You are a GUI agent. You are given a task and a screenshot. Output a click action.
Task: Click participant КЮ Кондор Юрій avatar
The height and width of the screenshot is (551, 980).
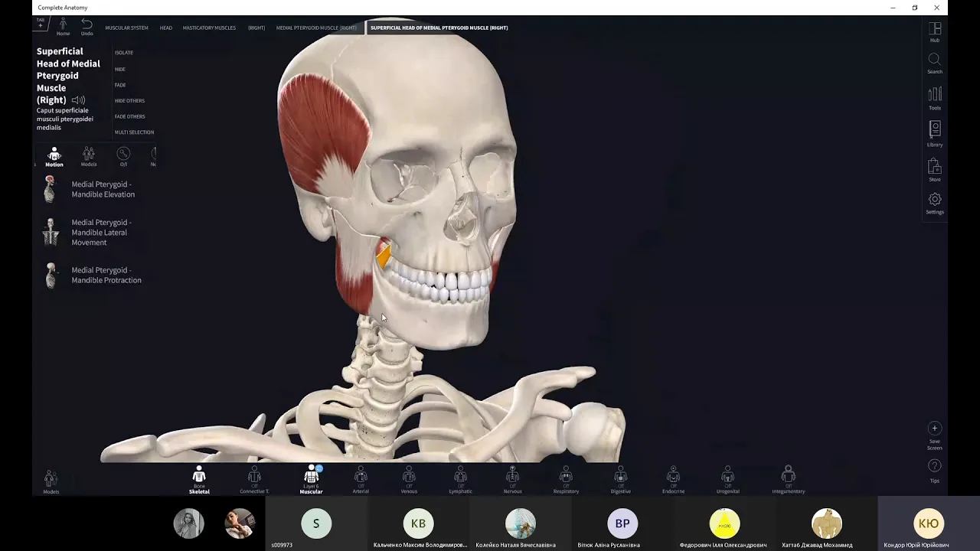tap(929, 523)
